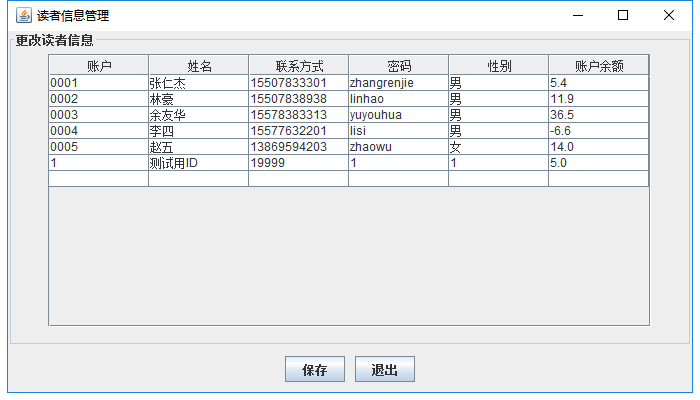Screen dimensions: 700x400
Task: Select gender cell in row 0003
Action: click(499, 115)
